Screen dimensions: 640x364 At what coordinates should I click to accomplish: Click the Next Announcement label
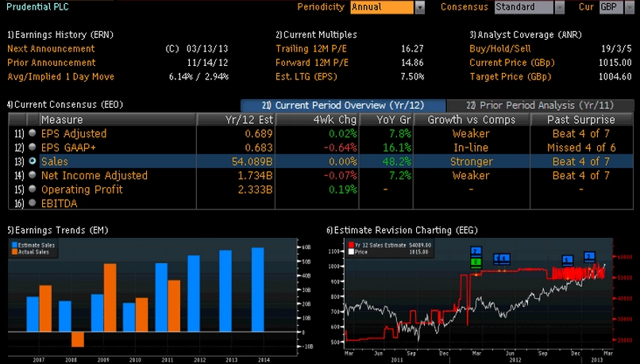coord(51,48)
